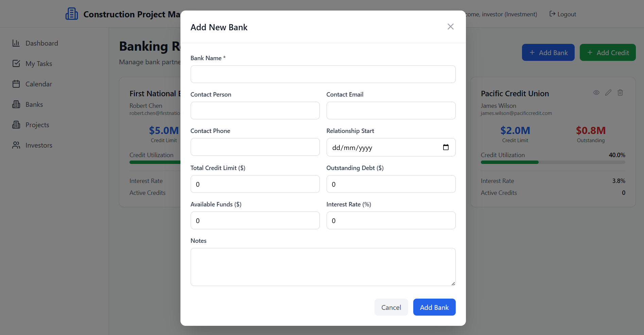The width and height of the screenshot is (644, 335).
Task: Click the My Tasks checkbox icon
Action: pos(16,64)
